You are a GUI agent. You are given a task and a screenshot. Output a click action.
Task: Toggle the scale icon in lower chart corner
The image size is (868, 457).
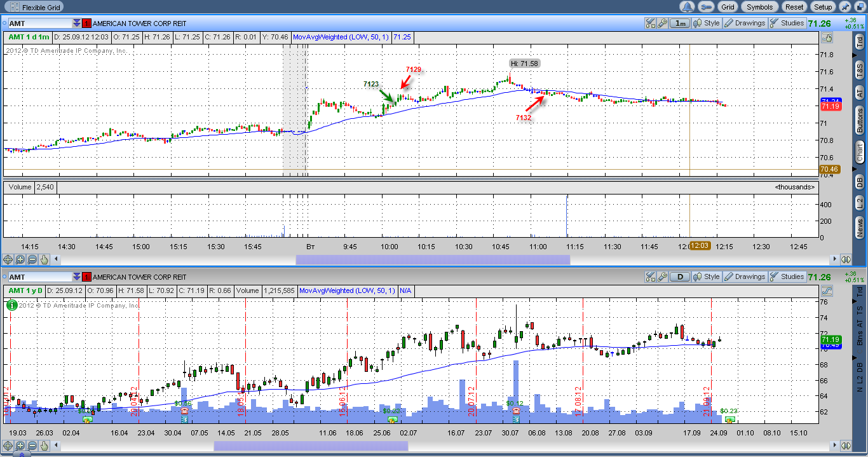(x=827, y=291)
